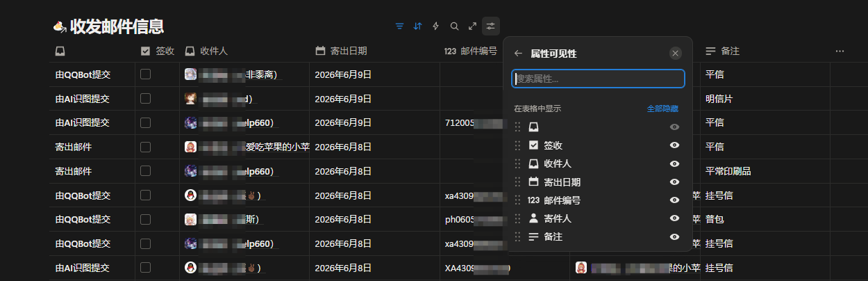Hide the 签收 property via eye icon
This screenshot has width=868, height=281.
coord(674,145)
